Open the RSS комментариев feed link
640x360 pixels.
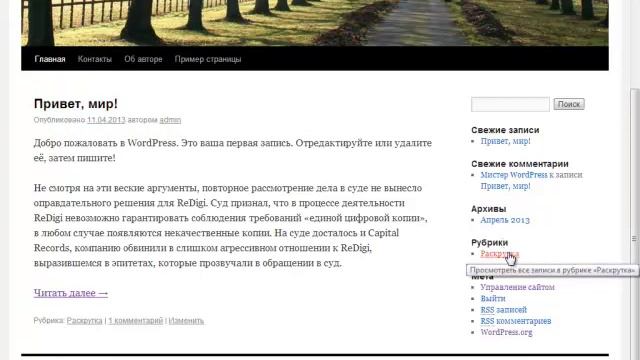pyautogui.click(x=516, y=321)
